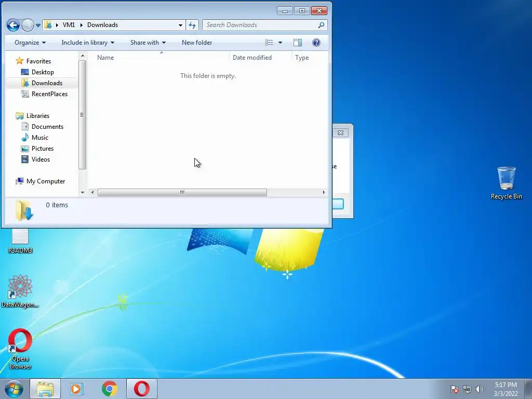Select My Computer in navigation pane
The width and height of the screenshot is (532, 399).
(46, 181)
